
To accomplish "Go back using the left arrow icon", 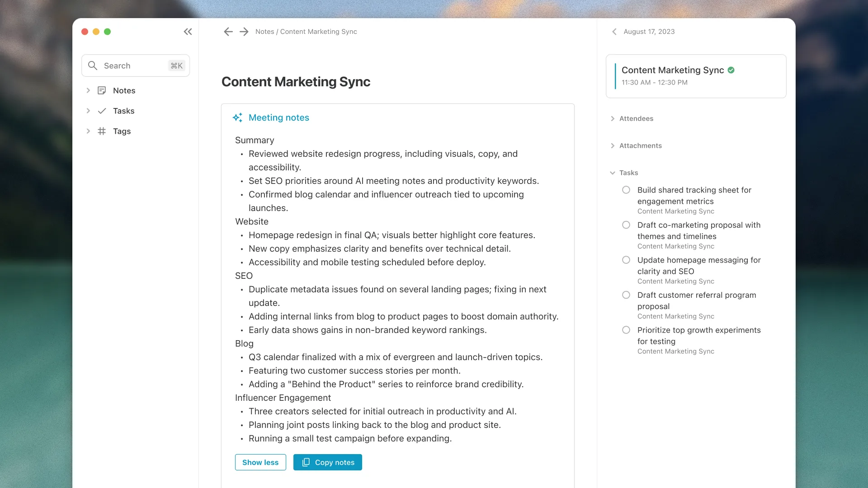I will point(228,32).
